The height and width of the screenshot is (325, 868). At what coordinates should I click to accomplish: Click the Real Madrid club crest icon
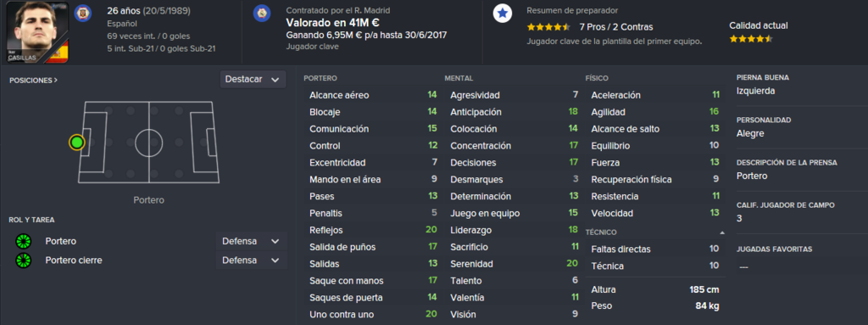262,14
